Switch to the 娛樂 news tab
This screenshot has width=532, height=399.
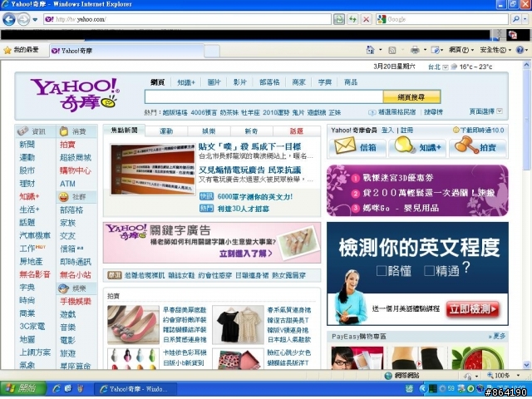[209, 131]
